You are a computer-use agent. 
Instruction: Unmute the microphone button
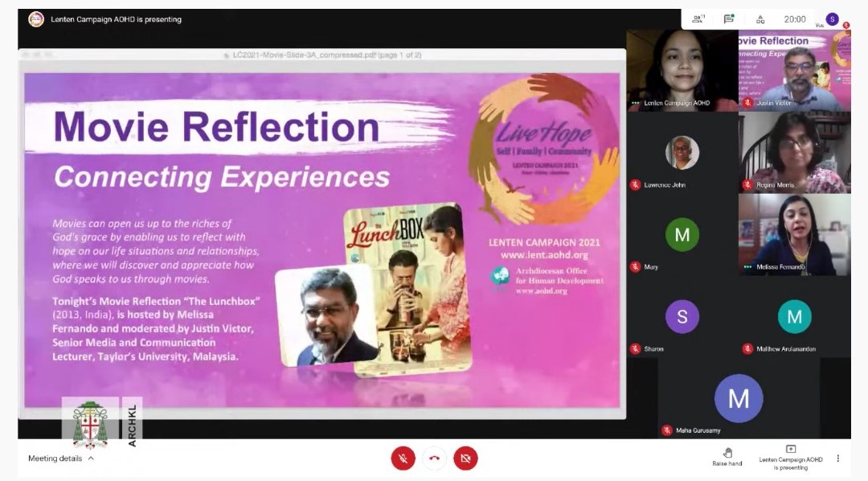403,458
